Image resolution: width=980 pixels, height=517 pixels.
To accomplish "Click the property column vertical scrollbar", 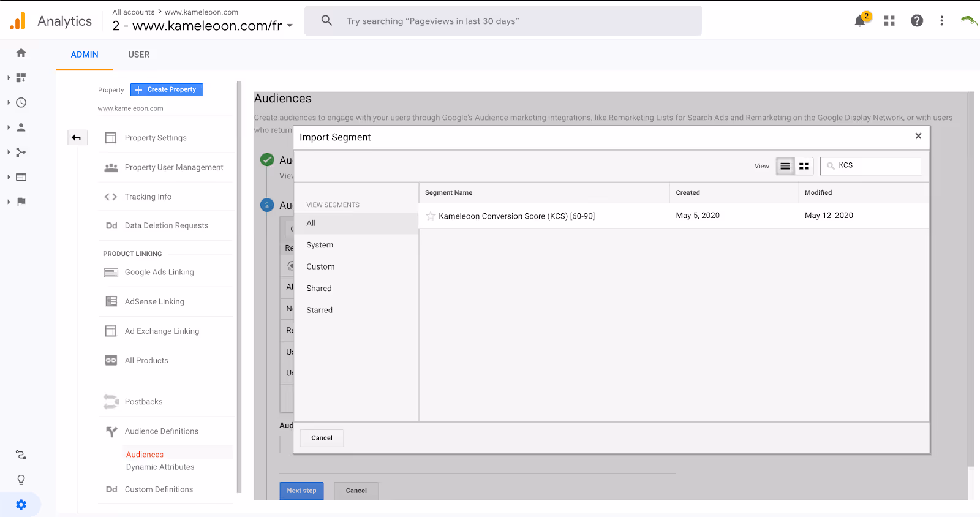I will tap(239, 287).
